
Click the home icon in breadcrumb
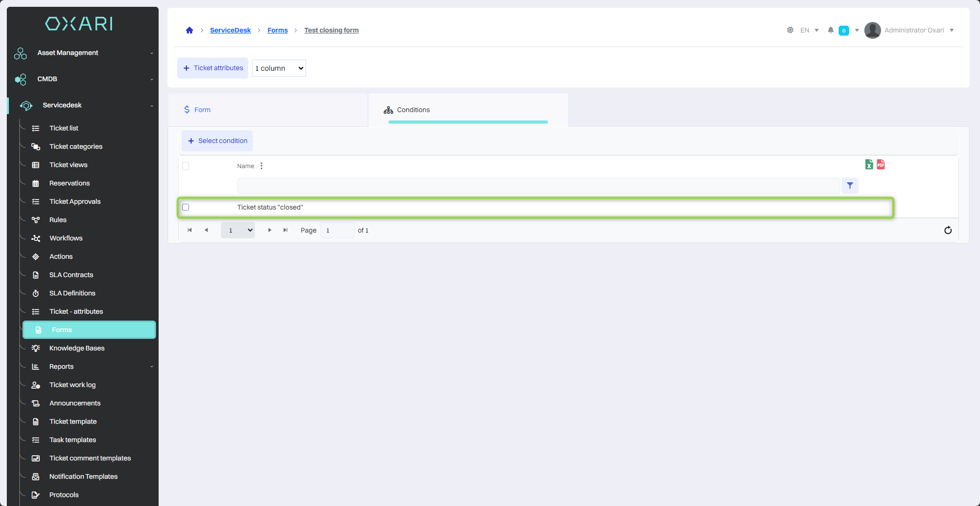(x=190, y=30)
